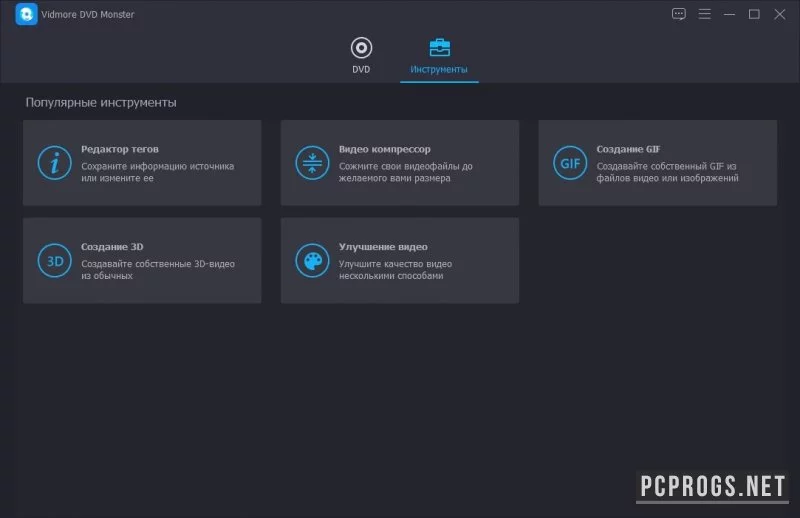Viewport: 800px width, 518px height.
Task: Click the Популярные инструменты heading
Action: (x=101, y=103)
